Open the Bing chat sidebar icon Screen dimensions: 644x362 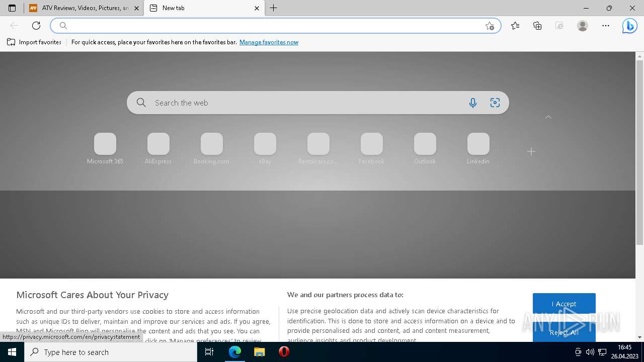tap(629, 26)
